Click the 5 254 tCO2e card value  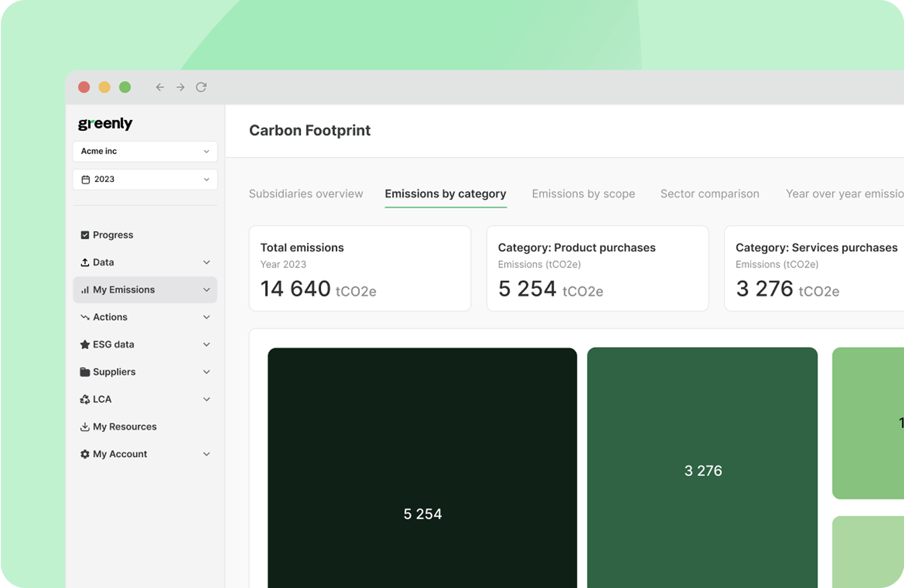coord(550,289)
